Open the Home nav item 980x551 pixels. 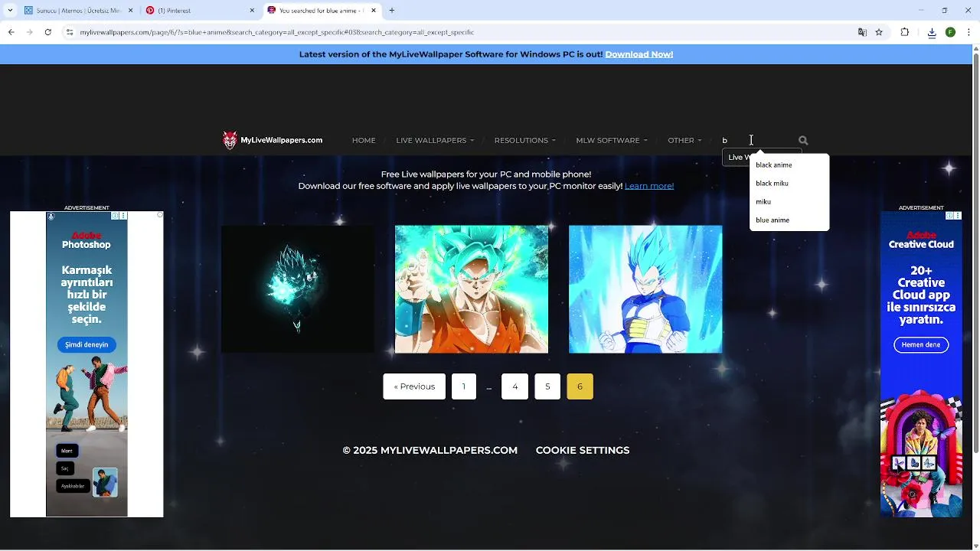coord(364,140)
